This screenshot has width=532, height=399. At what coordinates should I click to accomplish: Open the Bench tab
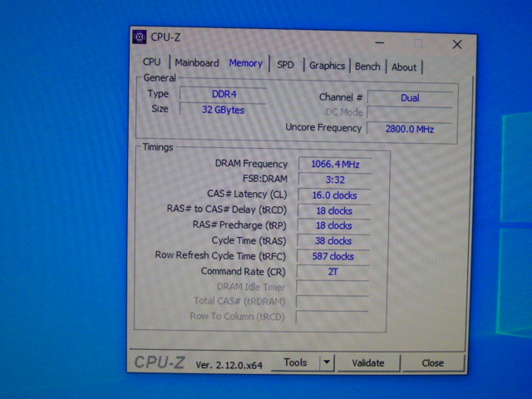pyautogui.click(x=367, y=66)
